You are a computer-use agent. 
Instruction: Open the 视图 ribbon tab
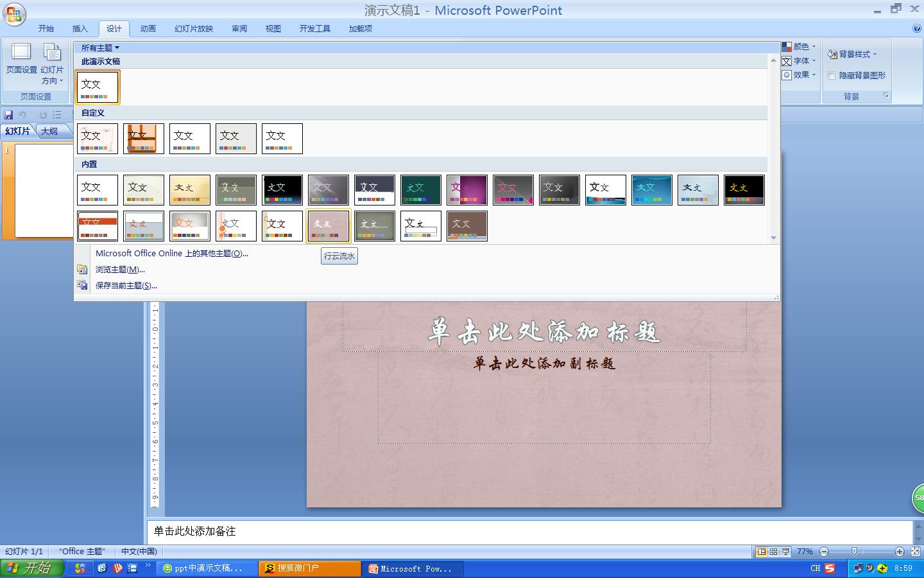click(273, 29)
